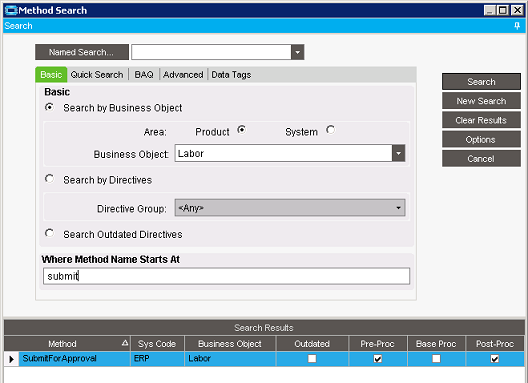
Task: Toggle Pre-Proc checkbox in SubmitForApproval row
Action: pos(378,359)
